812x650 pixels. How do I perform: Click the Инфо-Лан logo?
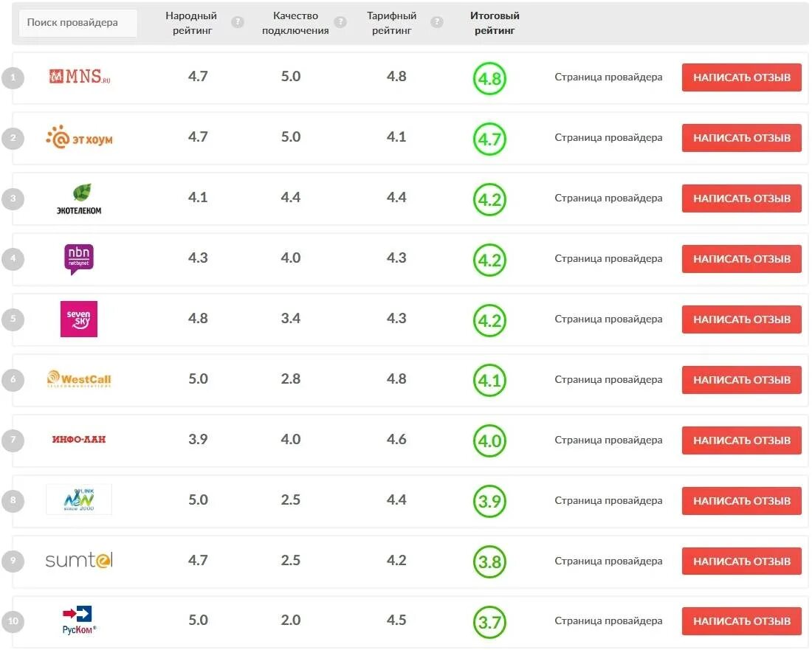(x=79, y=440)
